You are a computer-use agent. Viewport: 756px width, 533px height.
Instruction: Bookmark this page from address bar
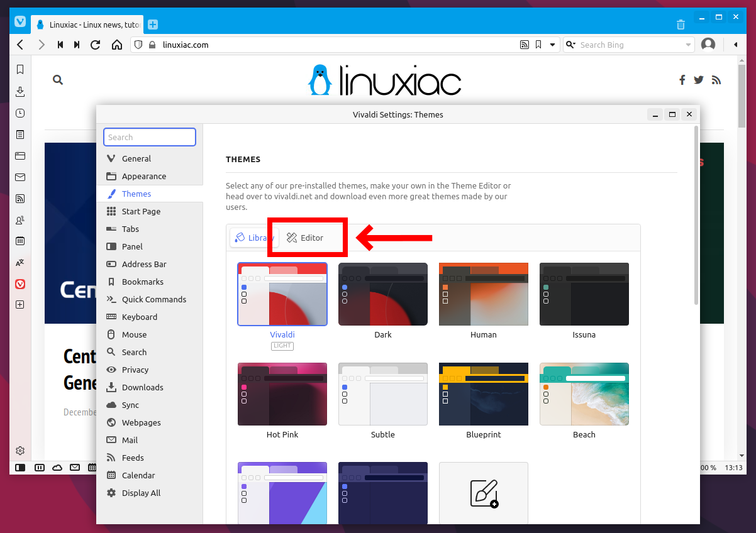pyautogui.click(x=538, y=45)
